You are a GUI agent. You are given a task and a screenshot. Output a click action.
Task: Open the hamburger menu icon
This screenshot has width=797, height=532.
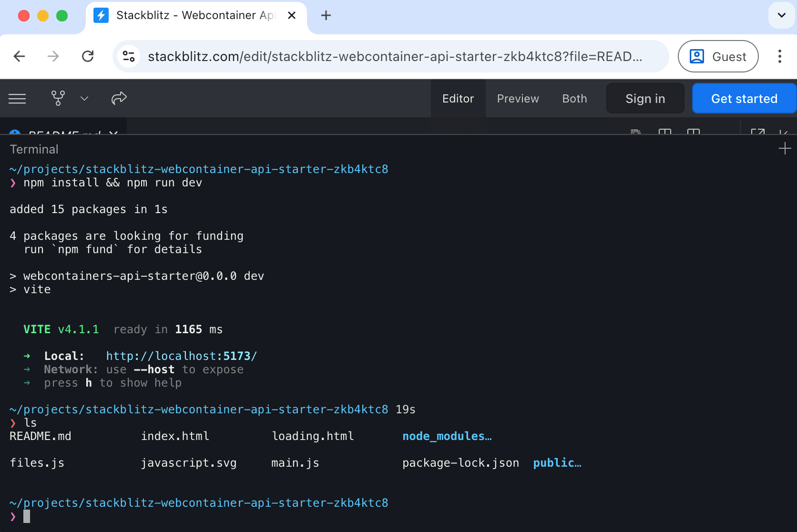tap(17, 98)
